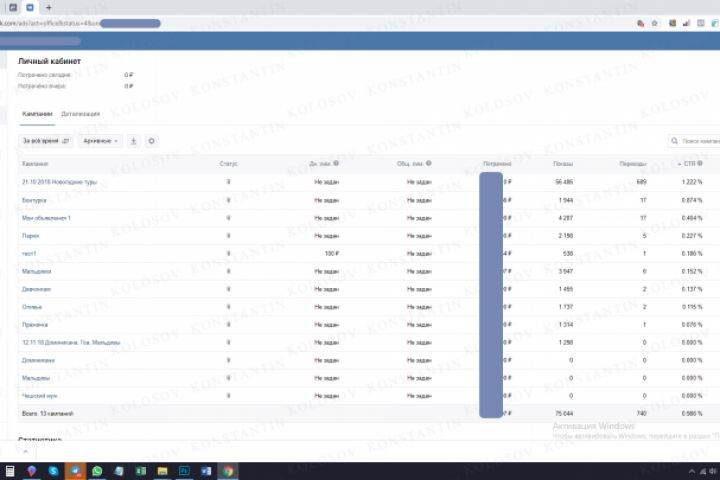Sort table by 'Показы' column header
Viewport: 720px width, 480px height.
tap(562, 164)
